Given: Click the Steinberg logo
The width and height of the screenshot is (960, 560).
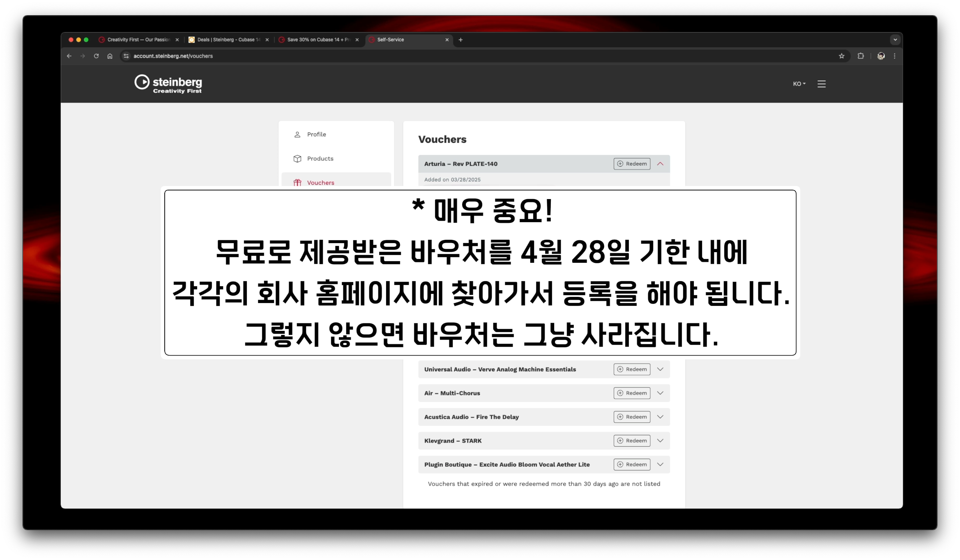Looking at the screenshot, I should click(x=168, y=84).
